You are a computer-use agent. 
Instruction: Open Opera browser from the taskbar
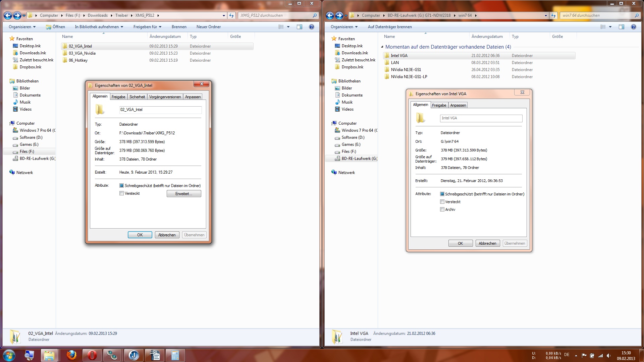click(92, 355)
